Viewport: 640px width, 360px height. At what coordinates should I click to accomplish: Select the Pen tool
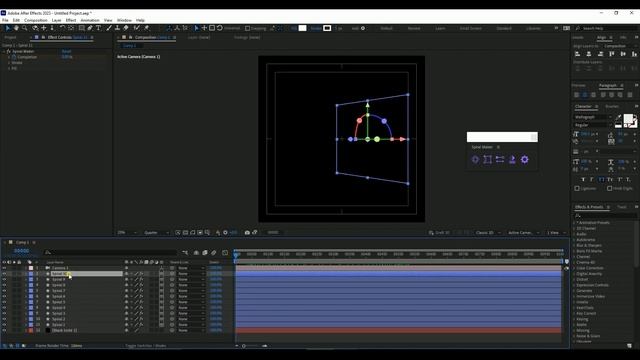90,28
